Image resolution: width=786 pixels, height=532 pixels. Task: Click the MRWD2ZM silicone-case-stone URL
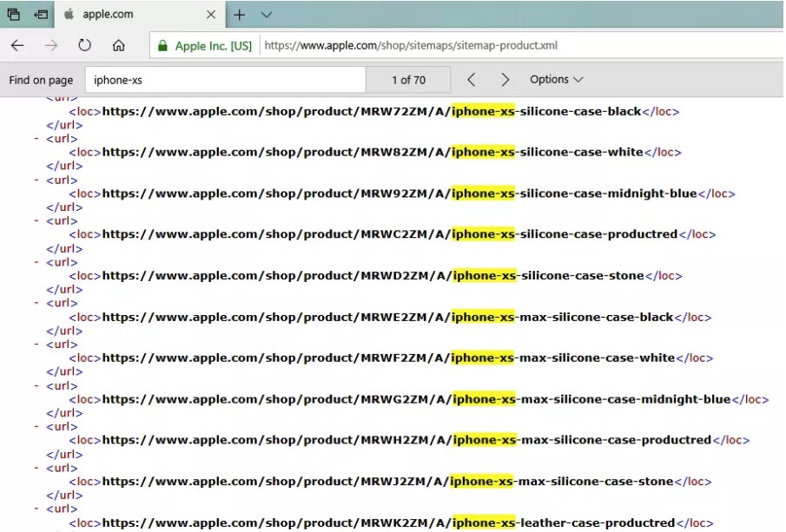[x=373, y=275]
